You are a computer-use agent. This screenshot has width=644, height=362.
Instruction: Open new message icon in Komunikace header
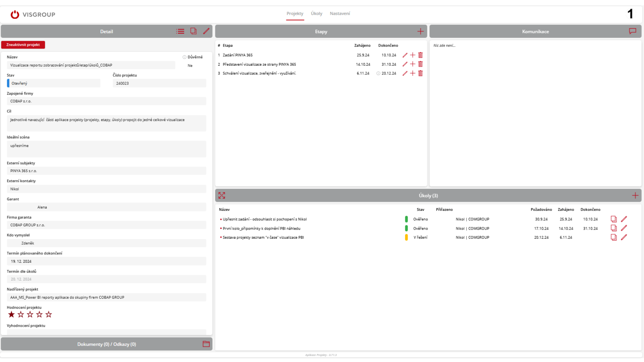633,31
